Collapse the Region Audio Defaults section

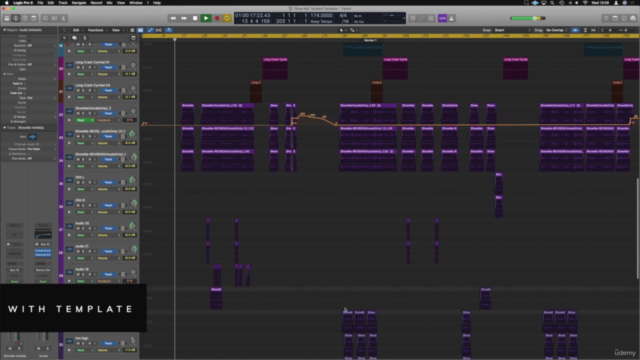click(4, 30)
